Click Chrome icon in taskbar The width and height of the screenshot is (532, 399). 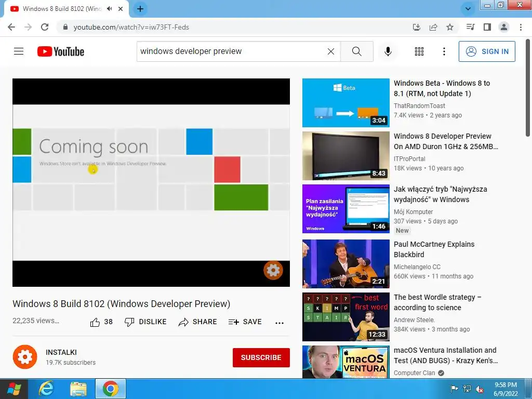(x=111, y=389)
